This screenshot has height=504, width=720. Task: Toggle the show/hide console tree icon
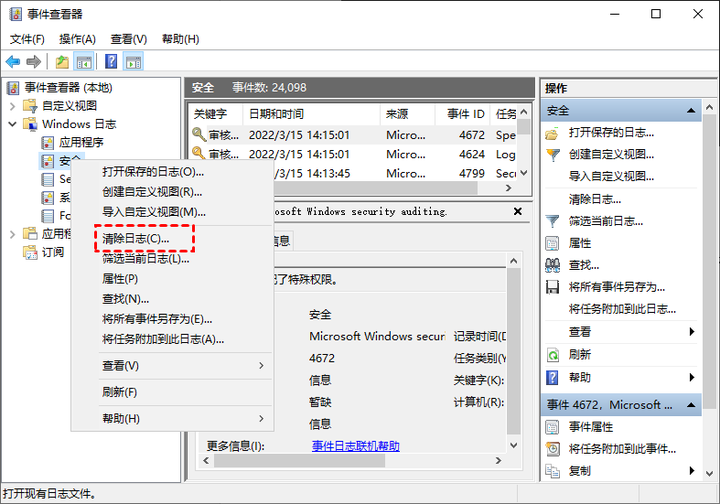point(84,61)
